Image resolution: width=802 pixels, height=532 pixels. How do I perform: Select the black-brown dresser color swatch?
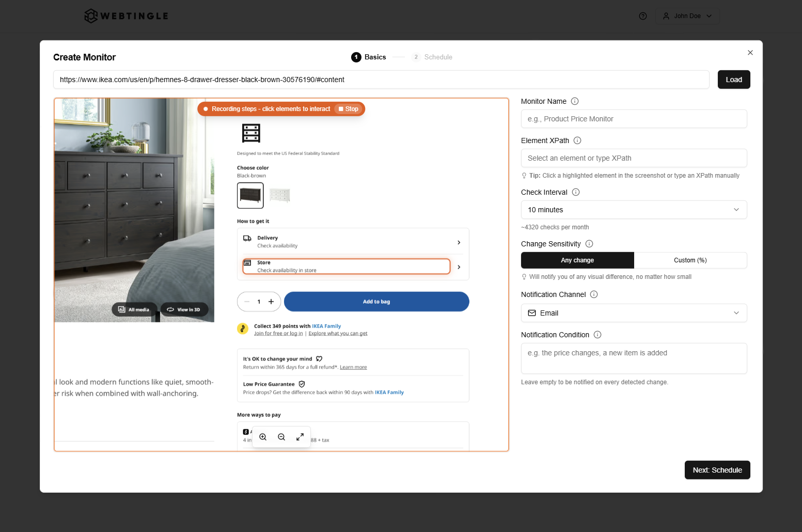(250, 195)
